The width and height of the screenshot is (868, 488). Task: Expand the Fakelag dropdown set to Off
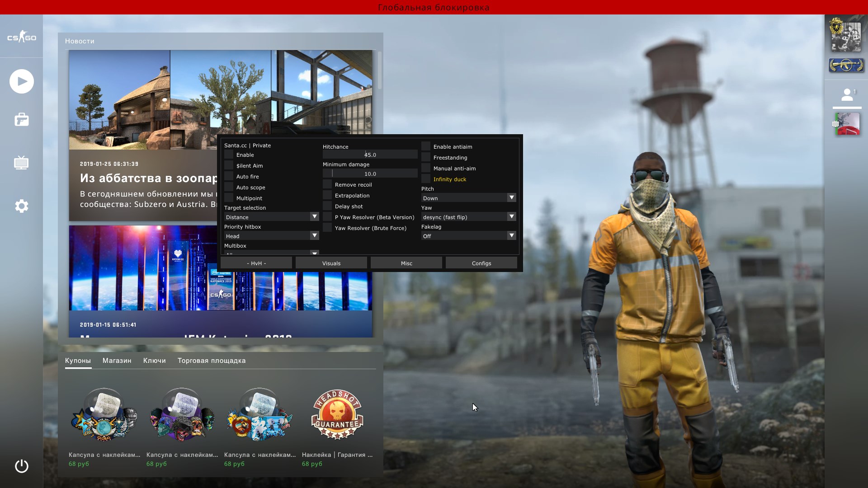tap(468, 236)
